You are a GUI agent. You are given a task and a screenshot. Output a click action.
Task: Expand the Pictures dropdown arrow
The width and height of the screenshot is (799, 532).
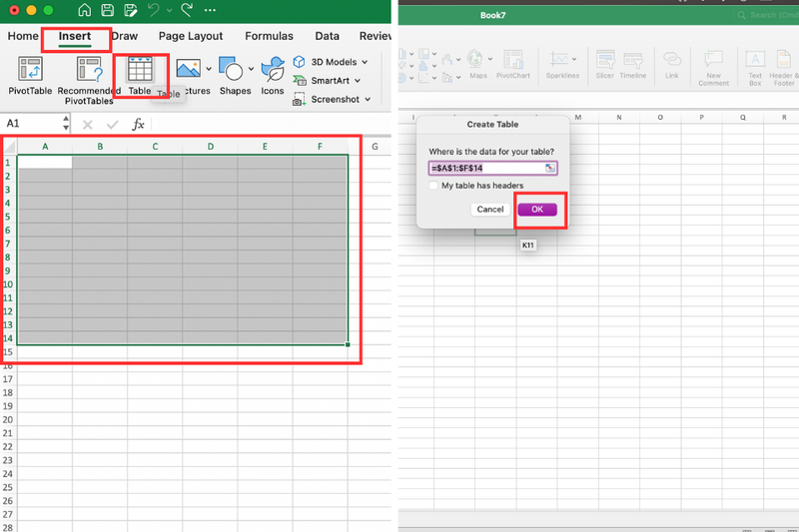pyautogui.click(x=209, y=69)
